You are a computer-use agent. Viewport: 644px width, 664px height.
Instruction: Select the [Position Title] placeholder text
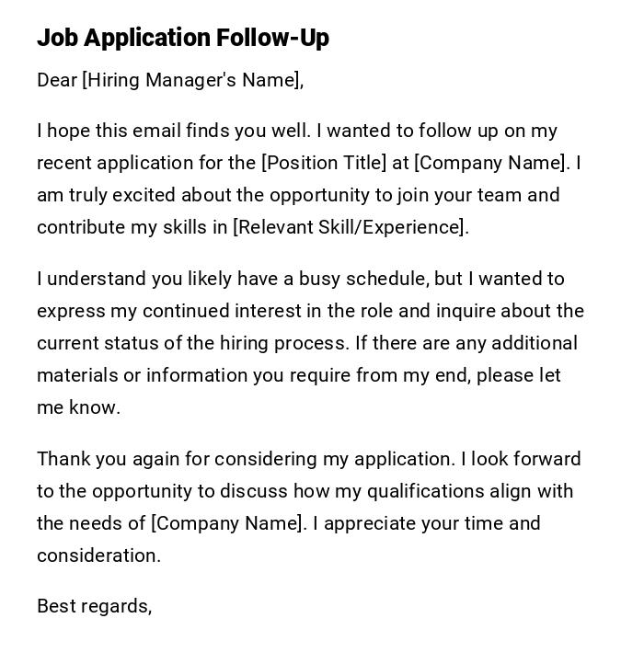point(324,163)
